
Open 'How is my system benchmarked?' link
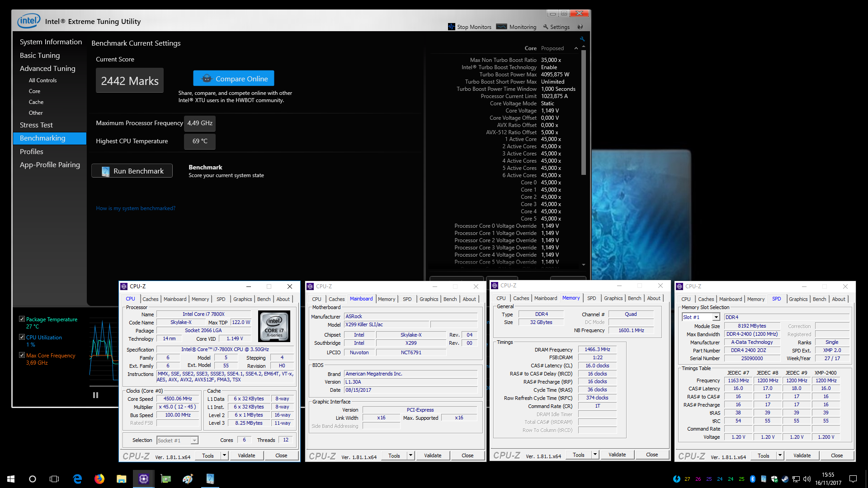136,208
